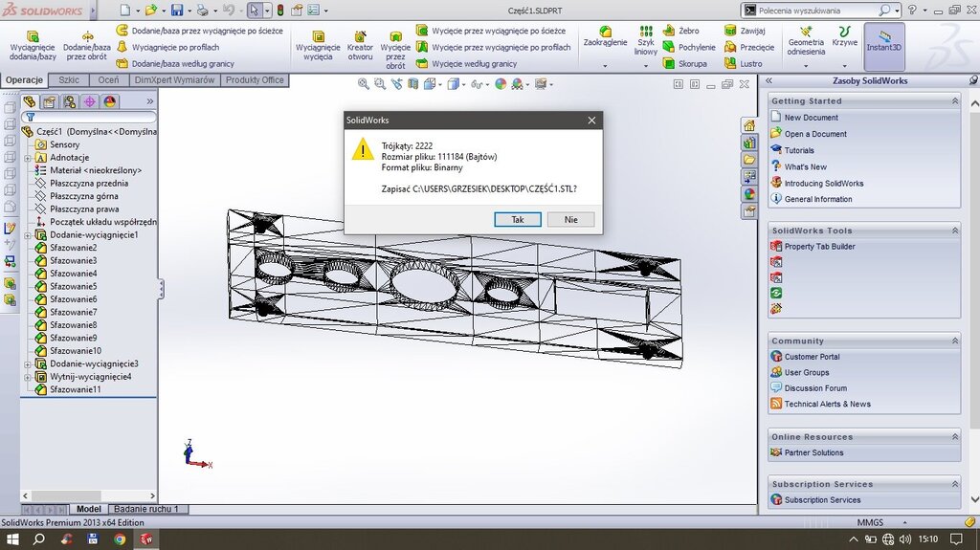The height and width of the screenshot is (550, 980).
Task: Select the Kreator otworu hole wizard tool
Action: click(360, 37)
